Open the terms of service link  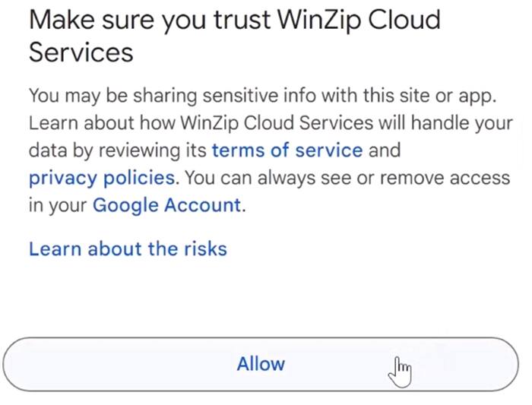(x=287, y=150)
